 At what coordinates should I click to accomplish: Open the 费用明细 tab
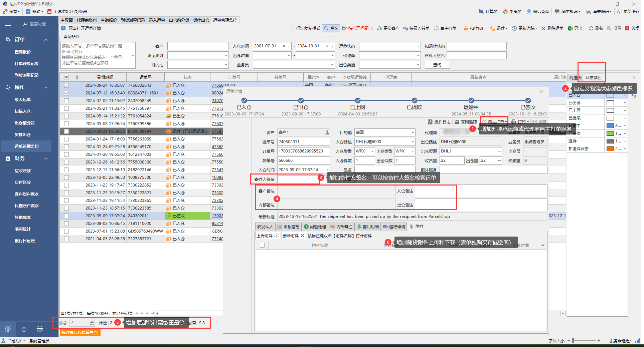[368, 227]
